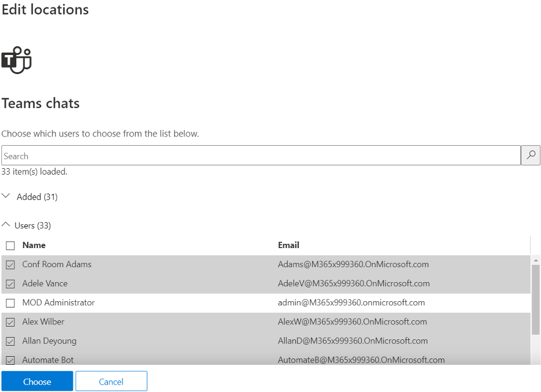This screenshot has width=541, height=392.
Task: Click email AllanD@M365x999360.OnMicrosoft.com
Action: coord(353,341)
